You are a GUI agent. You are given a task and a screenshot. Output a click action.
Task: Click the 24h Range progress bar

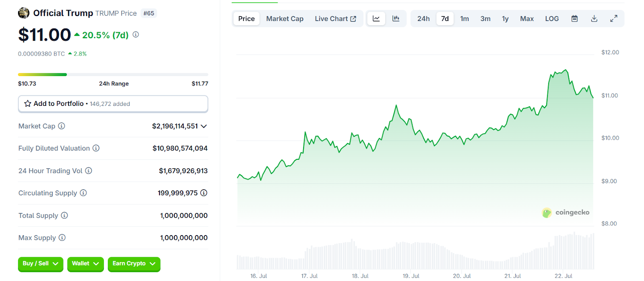click(x=113, y=74)
